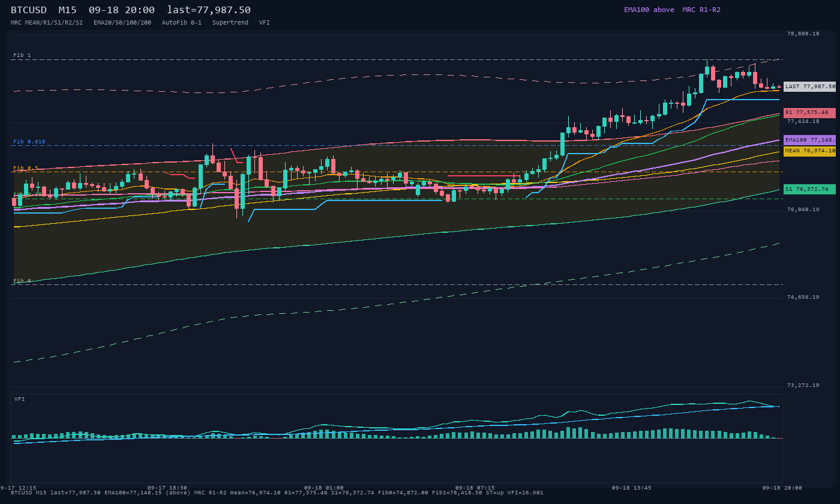Click the 'Supertrend' indicator label
Viewport: 840px width, 504px height.
[230, 22]
